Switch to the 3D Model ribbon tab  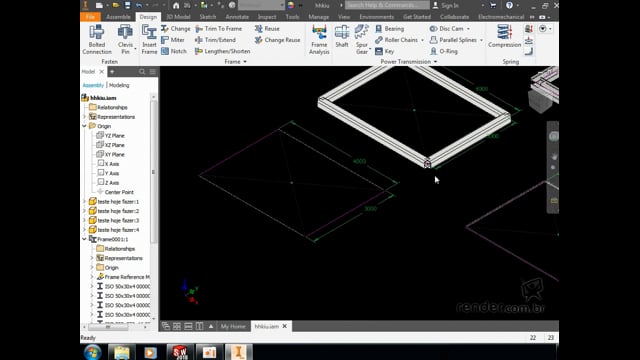click(x=178, y=17)
